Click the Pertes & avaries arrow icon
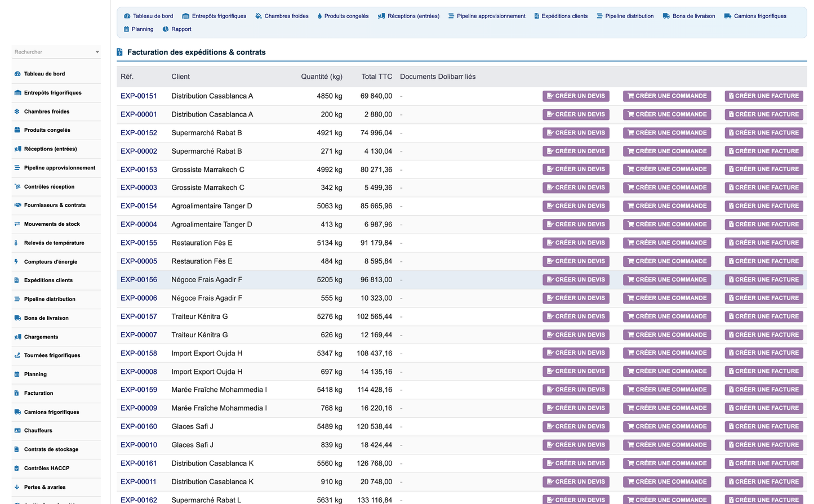The image size is (814, 504). tap(16, 487)
